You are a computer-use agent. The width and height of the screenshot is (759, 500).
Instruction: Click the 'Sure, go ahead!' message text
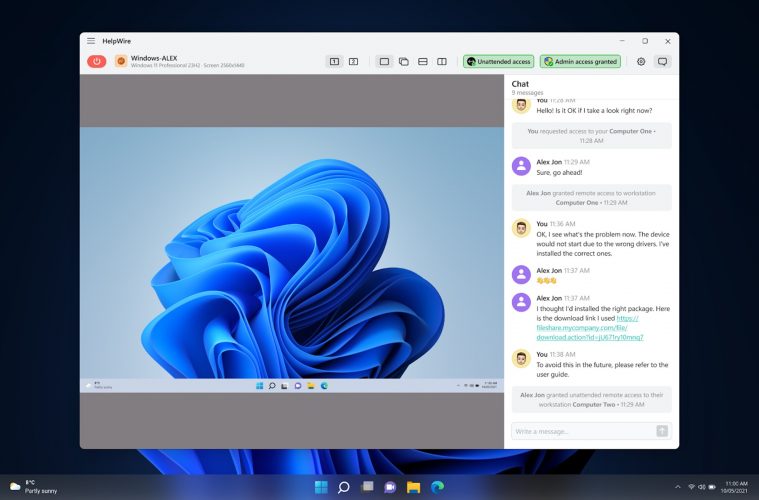[559, 172]
